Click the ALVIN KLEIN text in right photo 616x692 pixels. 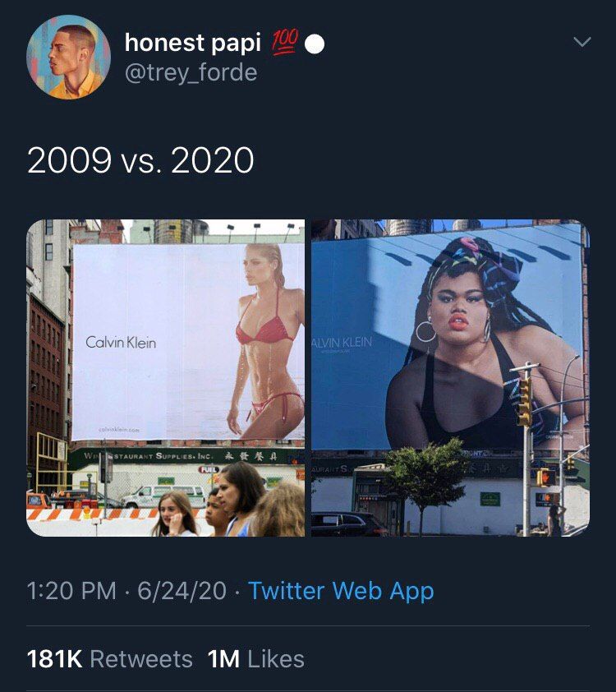tap(342, 342)
